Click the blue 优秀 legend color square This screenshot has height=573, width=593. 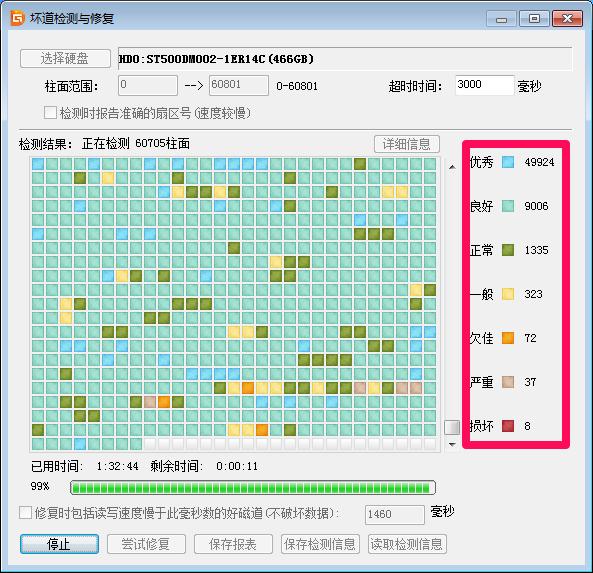click(x=508, y=162)
